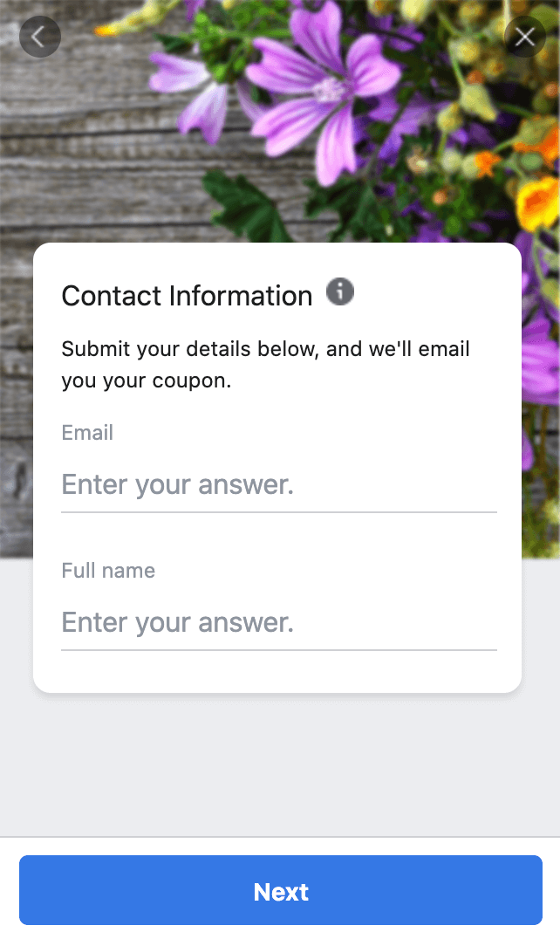
Task: Click the Email field label
Action: (87, 432)
